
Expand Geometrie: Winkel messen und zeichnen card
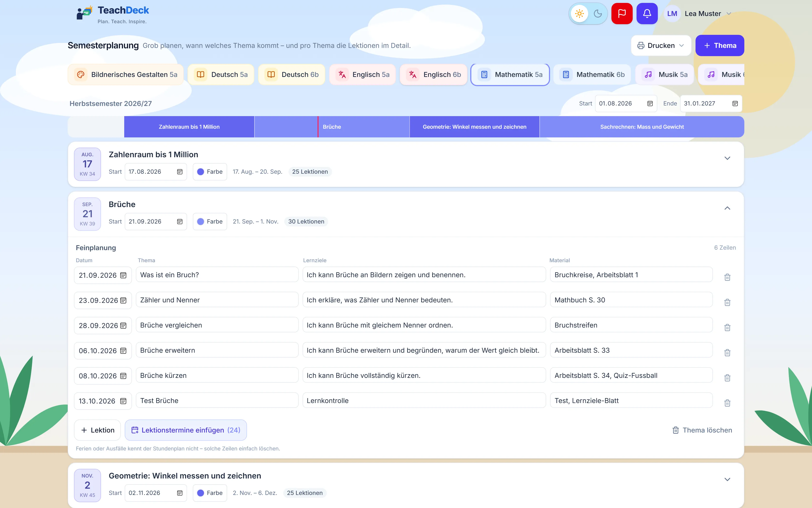click(x=727, y=479)
